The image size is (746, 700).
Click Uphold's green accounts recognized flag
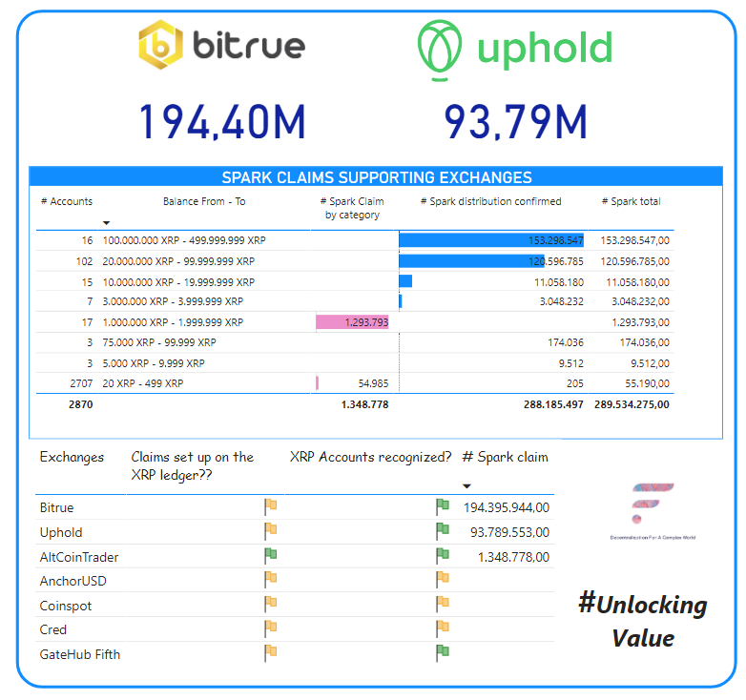[x=443, y=531]
